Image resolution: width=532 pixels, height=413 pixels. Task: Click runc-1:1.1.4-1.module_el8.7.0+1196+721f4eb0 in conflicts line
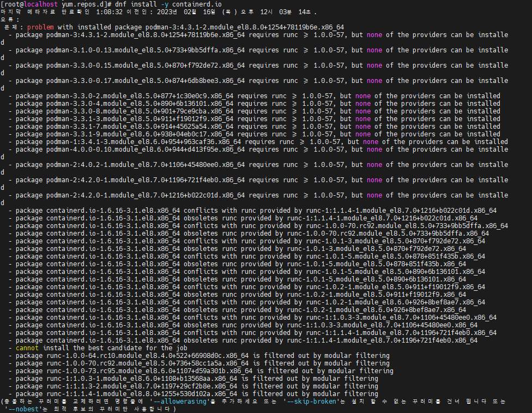click(388, 333)
